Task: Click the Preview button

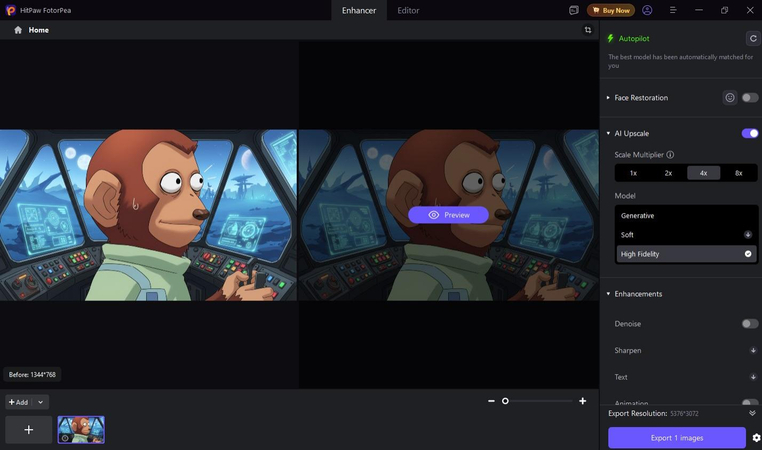Action: coord(448,215)
